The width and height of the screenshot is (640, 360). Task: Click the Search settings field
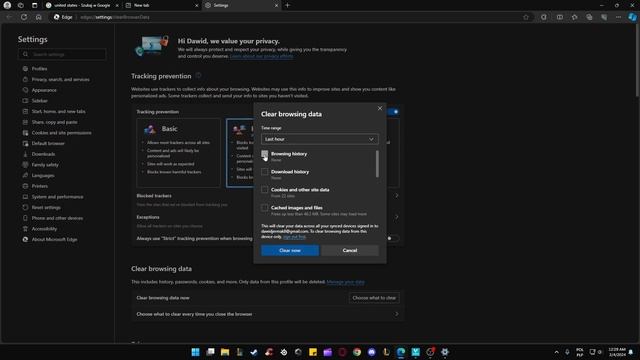62,54
